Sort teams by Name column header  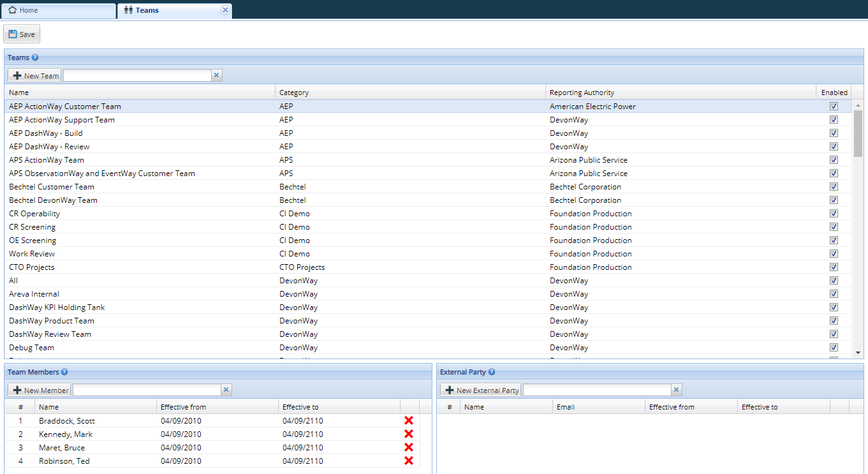coord(140,93)
